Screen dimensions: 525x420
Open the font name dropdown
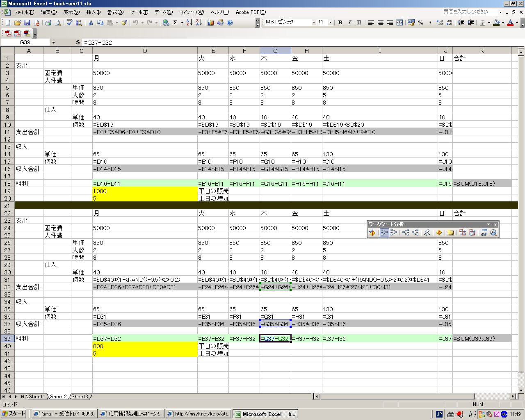pyautogui.click(x=314, y=23)
